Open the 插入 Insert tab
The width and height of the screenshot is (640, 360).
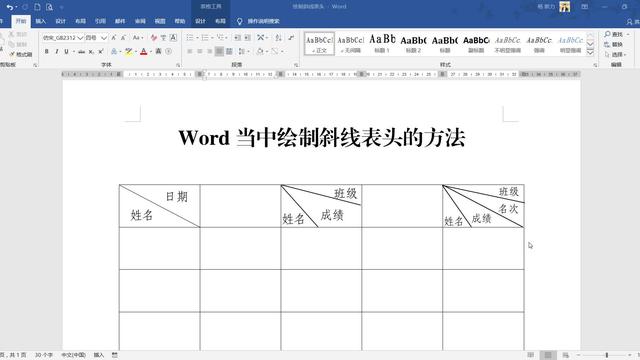(x=41, y=21)
